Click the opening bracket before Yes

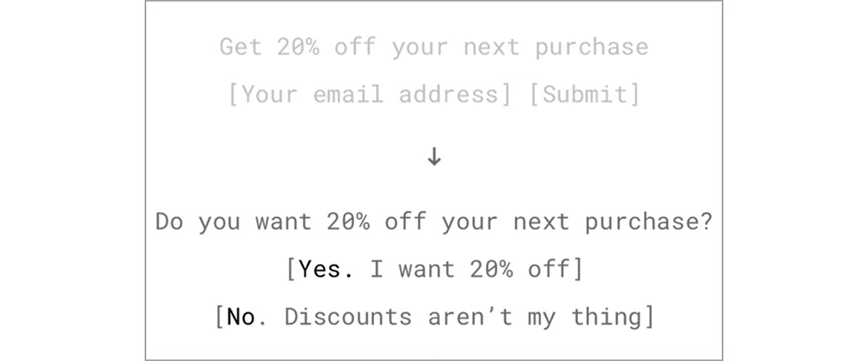292,269
